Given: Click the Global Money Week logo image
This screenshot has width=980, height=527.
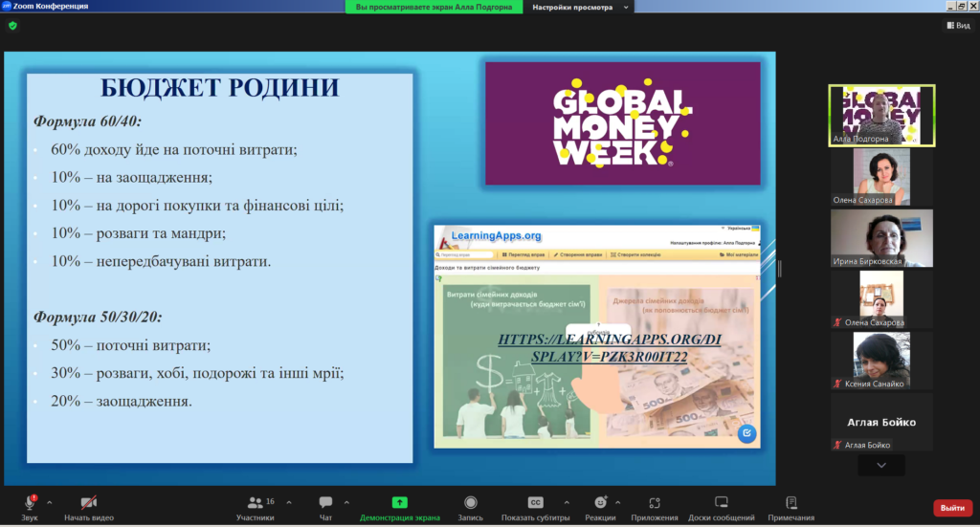Looking at the screenshot, I should click(623, 123).
